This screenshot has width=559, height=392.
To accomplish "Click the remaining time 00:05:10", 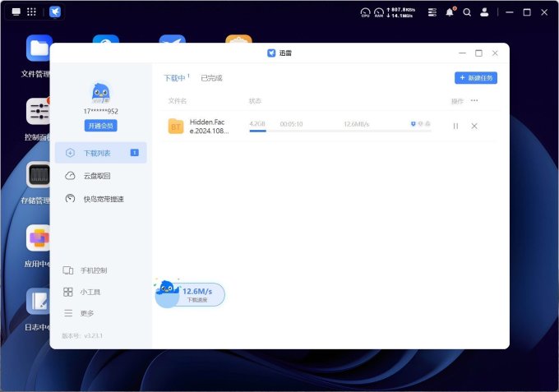I will [291, 124].
